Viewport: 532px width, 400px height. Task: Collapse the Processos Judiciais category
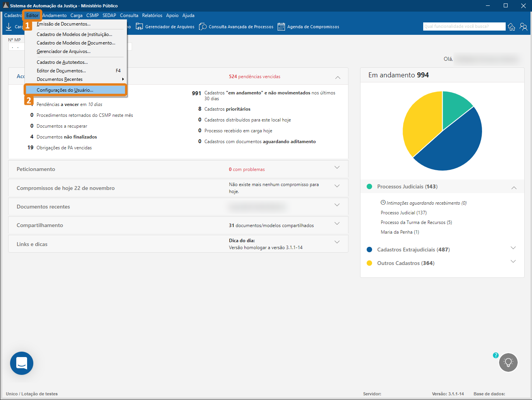click(x=514, y=188)
